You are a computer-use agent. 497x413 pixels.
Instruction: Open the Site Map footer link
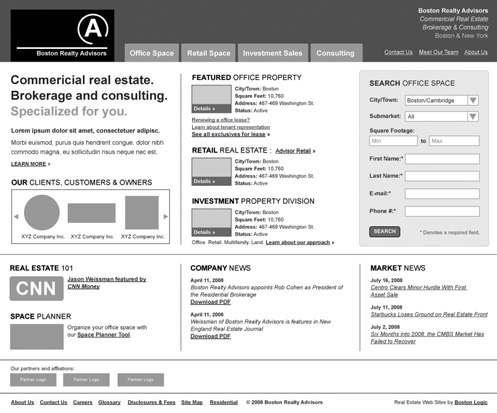[x=192, y=402]
